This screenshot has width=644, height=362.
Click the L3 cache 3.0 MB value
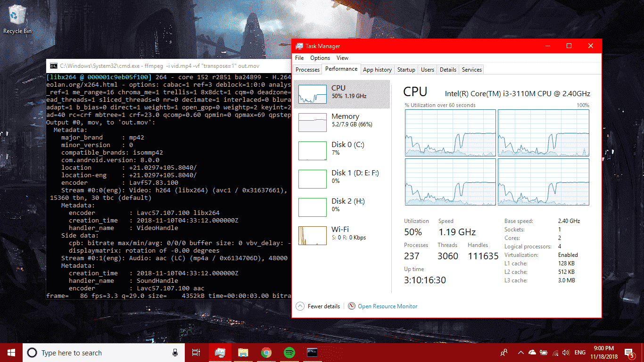tap(566, 280)
